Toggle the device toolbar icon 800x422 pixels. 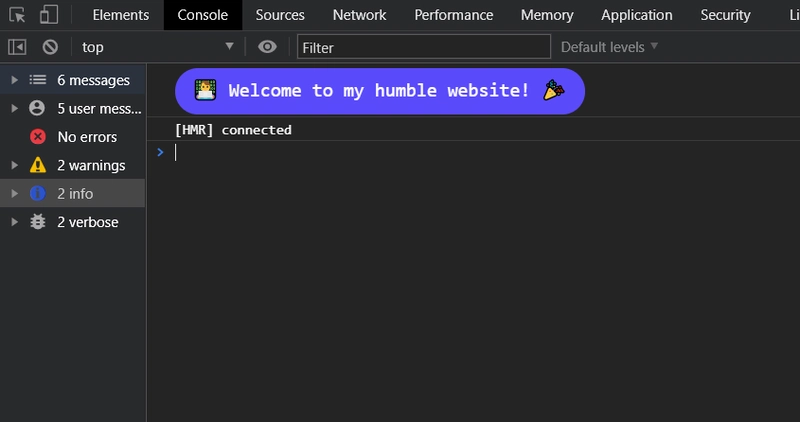[x=48, y=15]
